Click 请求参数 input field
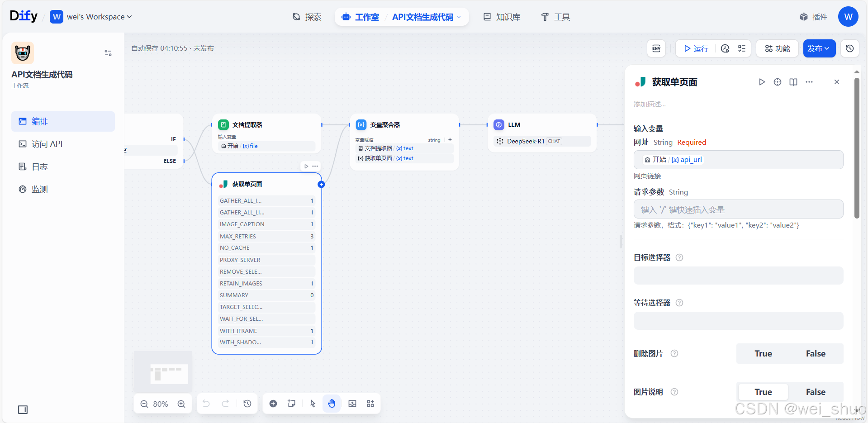Image resolution: width=868 pixels, height=423 pixels. pyautogui.click(x=738, y=209)
